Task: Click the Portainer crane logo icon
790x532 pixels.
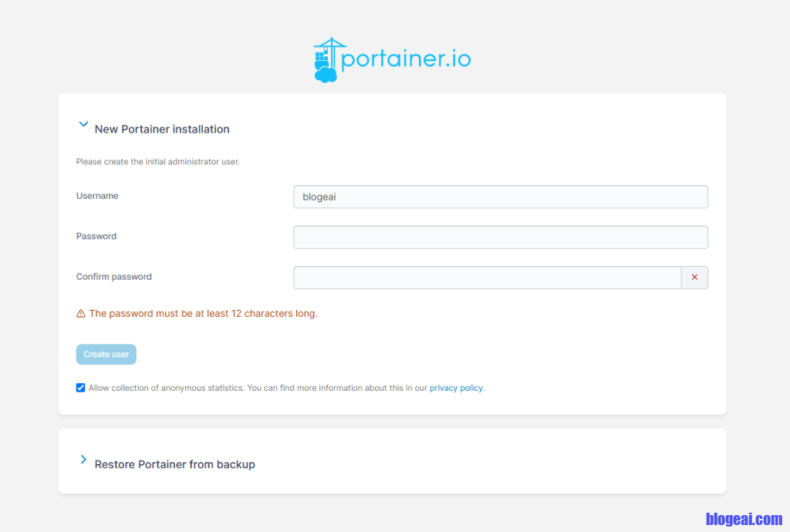Action: point(327,60)
